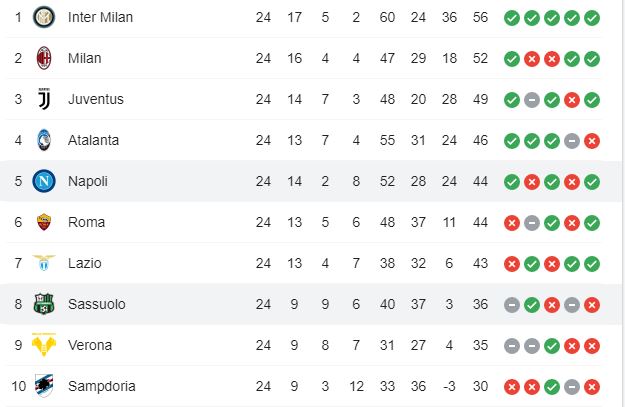Click Lazio's first red loss icon
The height and width of the screenshot is (407, 625).
512,264
